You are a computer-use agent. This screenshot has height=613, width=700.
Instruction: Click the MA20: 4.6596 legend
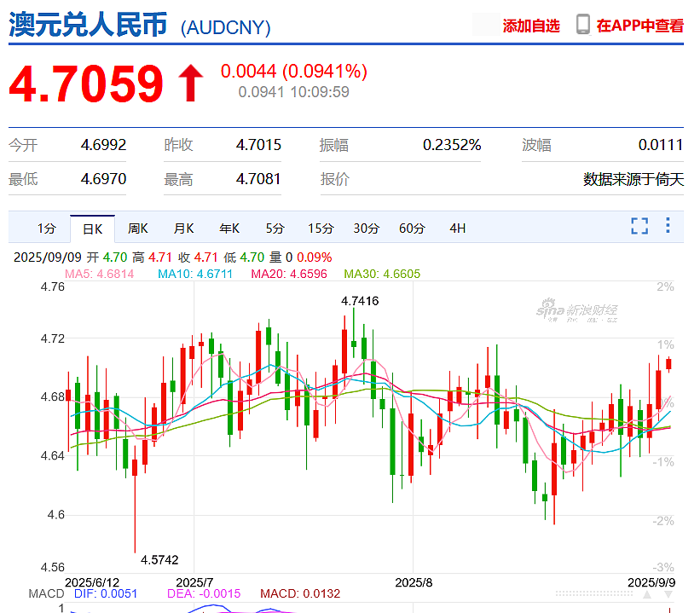[x=289, y=274]
